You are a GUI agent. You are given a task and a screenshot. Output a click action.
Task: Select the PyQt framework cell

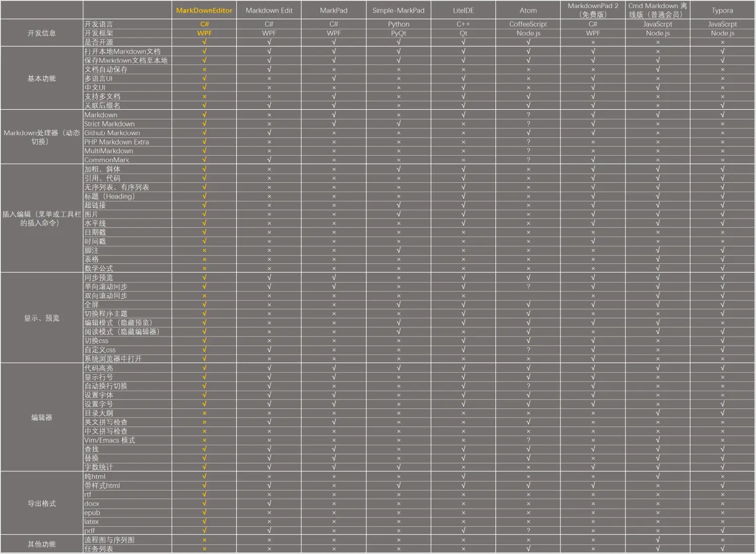398,33
